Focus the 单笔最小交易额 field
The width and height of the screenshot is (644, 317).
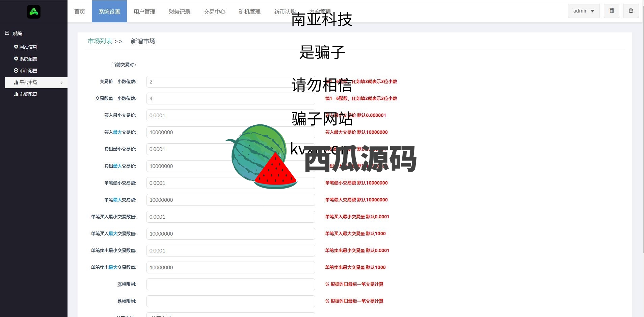tap(231, 183)
